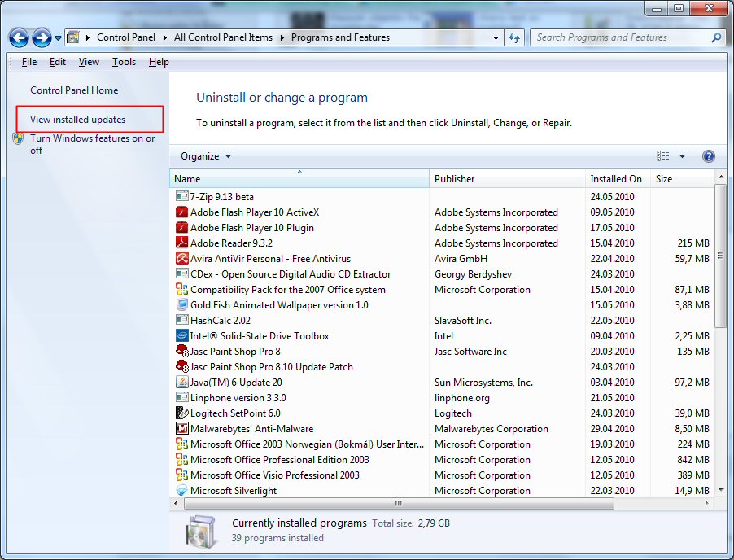Go to Control Panel Home
The height and width of the screenshot is (560, 734).
pyautogui.click(x=74, y=90)
